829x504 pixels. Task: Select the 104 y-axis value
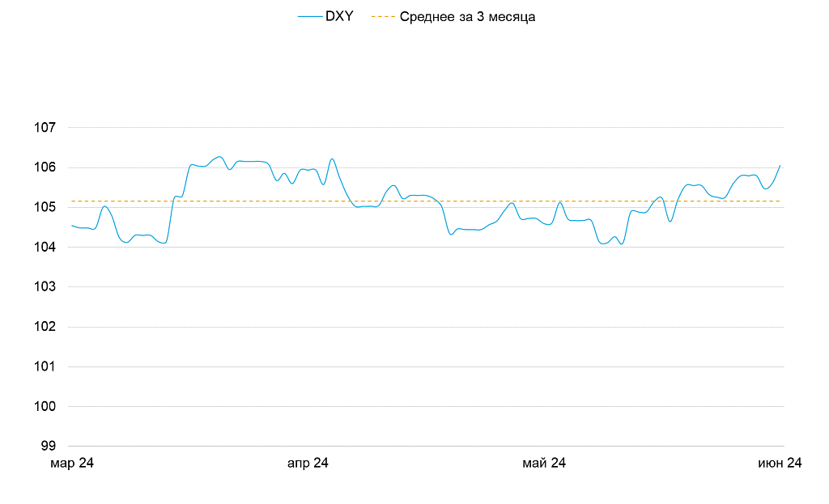(x=45, y=247)
